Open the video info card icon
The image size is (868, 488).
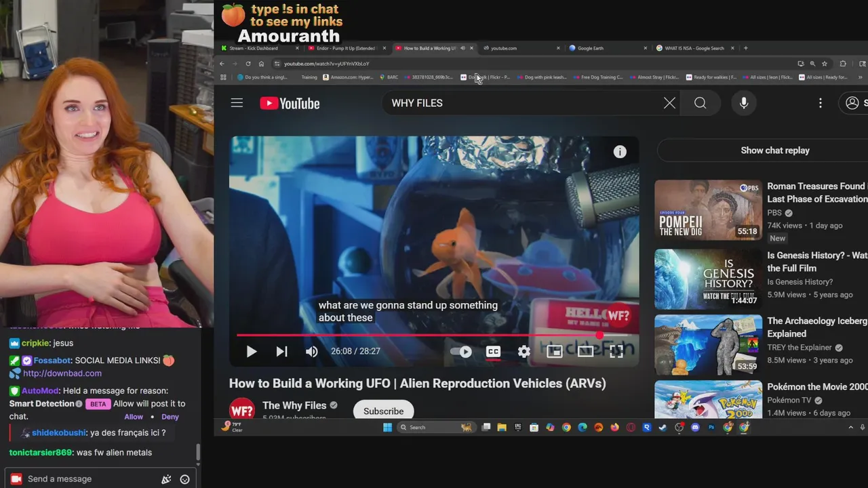[x=620, y=152]
